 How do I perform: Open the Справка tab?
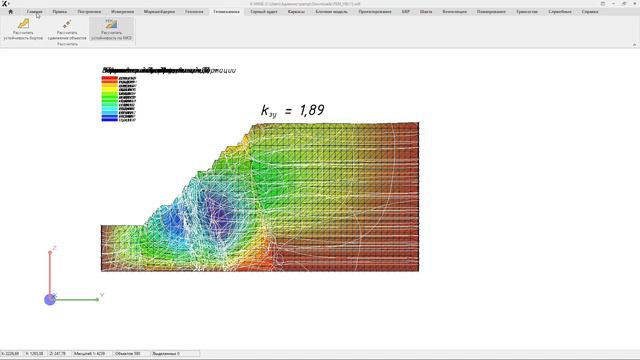pyautogui.click(x=590, y=12)
